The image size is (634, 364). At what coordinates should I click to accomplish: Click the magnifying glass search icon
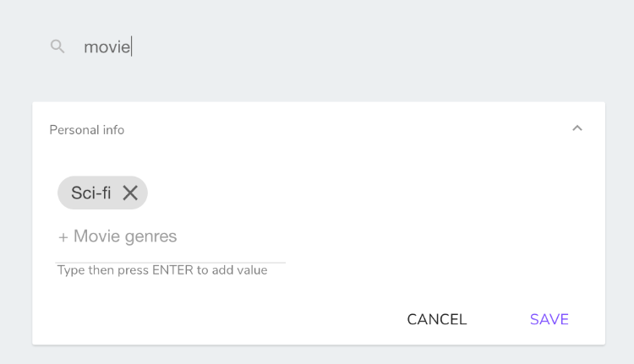point(57,46)
